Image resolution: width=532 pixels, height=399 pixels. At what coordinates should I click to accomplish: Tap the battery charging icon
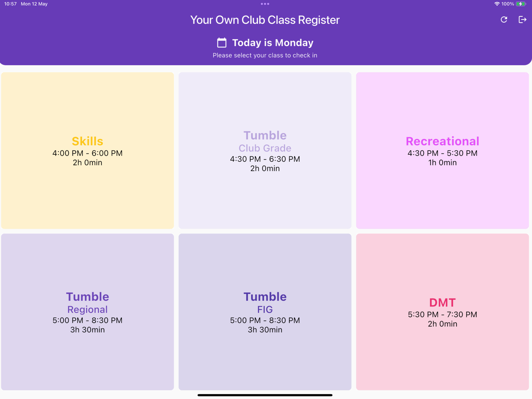pos(521,4)
